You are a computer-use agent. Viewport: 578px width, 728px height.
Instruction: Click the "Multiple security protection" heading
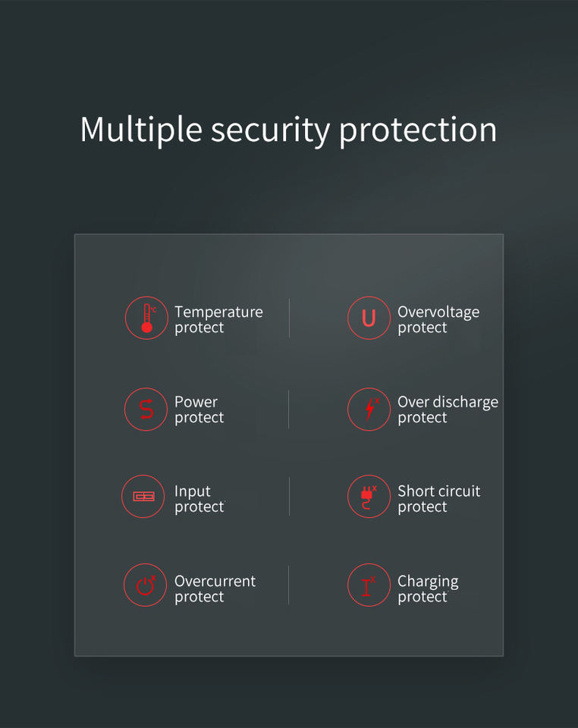click(288, 129)
